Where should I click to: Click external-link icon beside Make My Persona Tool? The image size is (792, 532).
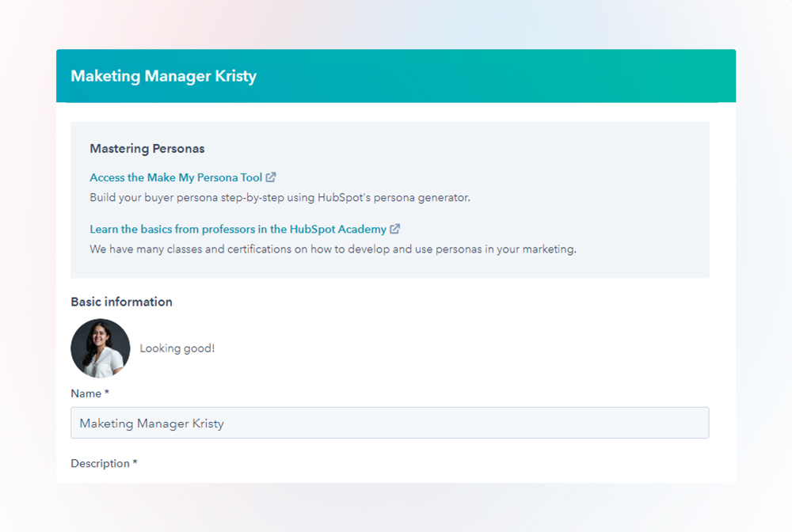tap(271, 177)
